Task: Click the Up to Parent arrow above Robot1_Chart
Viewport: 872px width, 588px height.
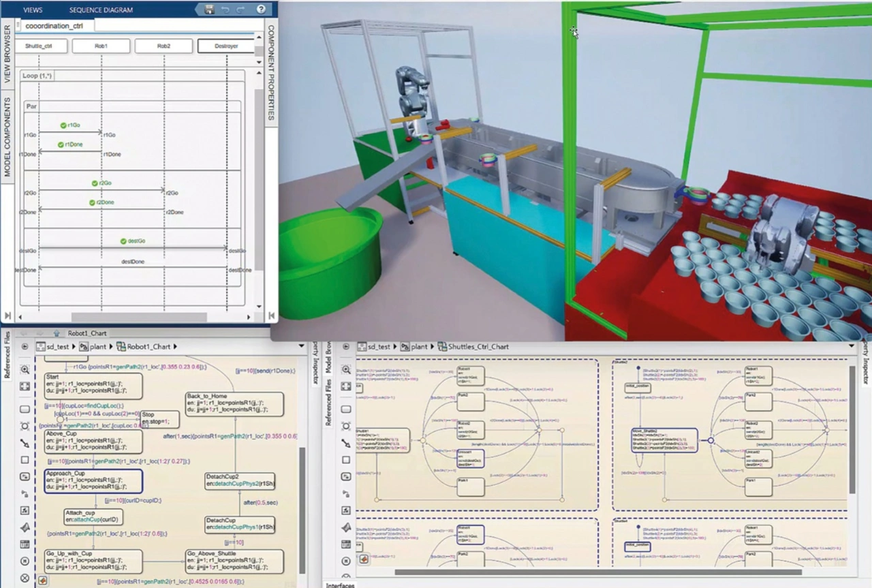Action: tap(57, 334)
